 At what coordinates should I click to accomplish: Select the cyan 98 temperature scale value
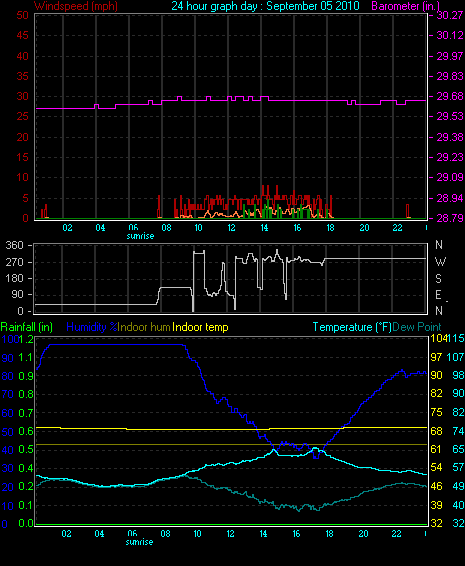[459, 375]
